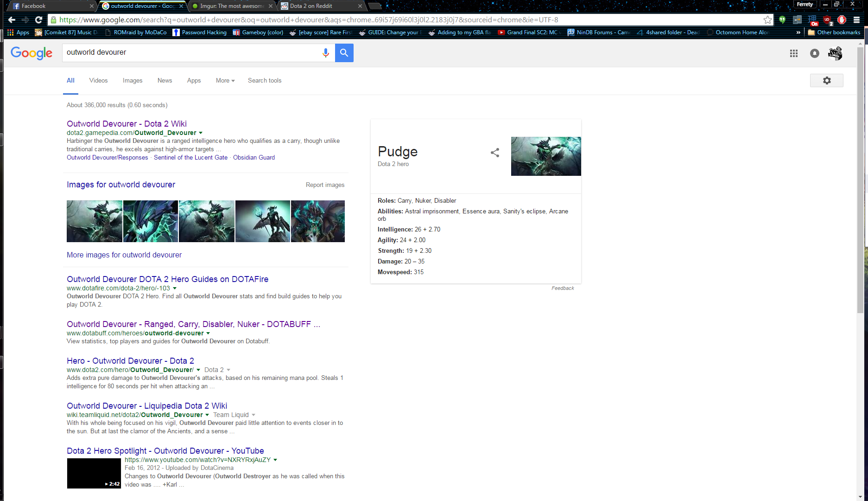Open the search settings gear
This screenshot has height=501, width=868.
pyautogui.click(x=826, y=81)
